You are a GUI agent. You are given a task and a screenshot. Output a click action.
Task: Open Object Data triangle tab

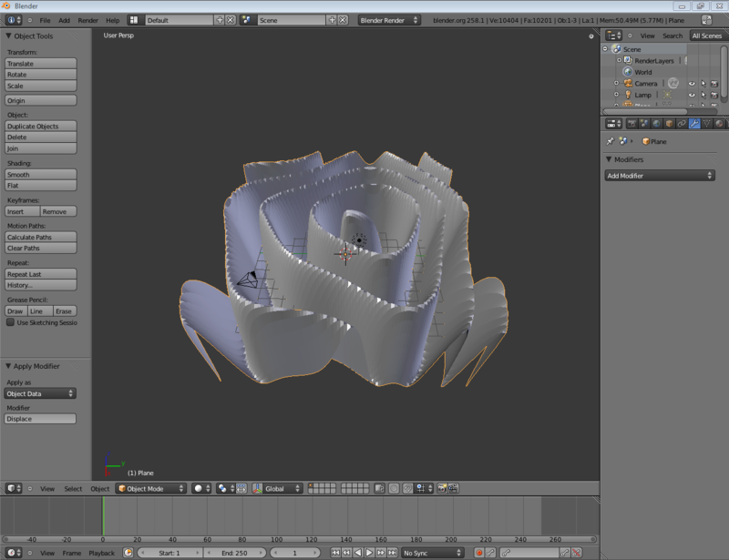(707, 124)
